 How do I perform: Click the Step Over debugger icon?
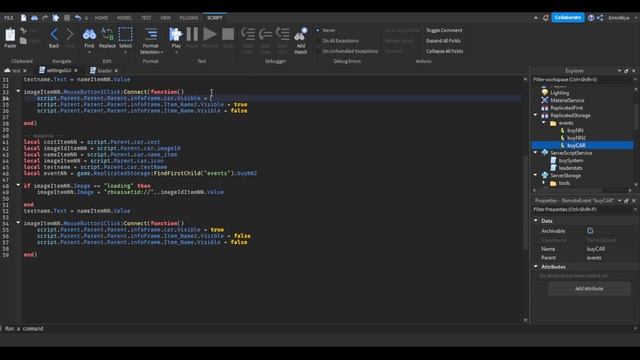265,34
